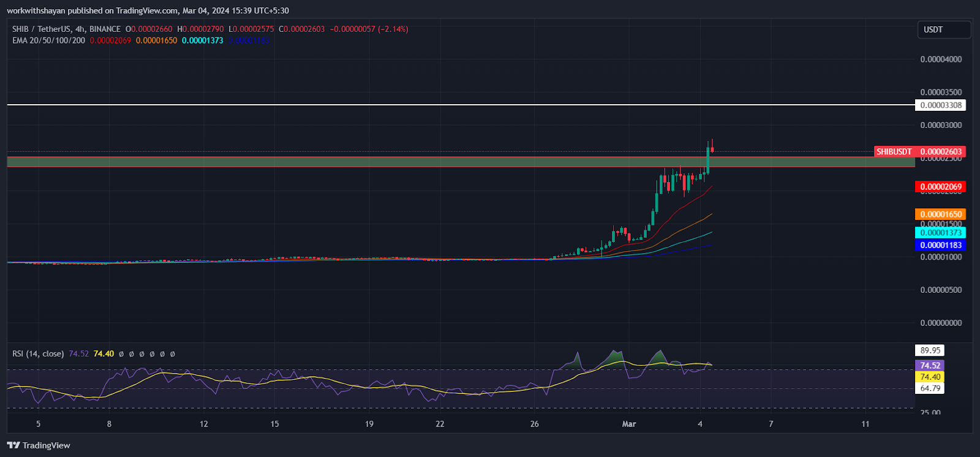
Task: Click the 64.79 RSI axis label
Action: [930, 388]
